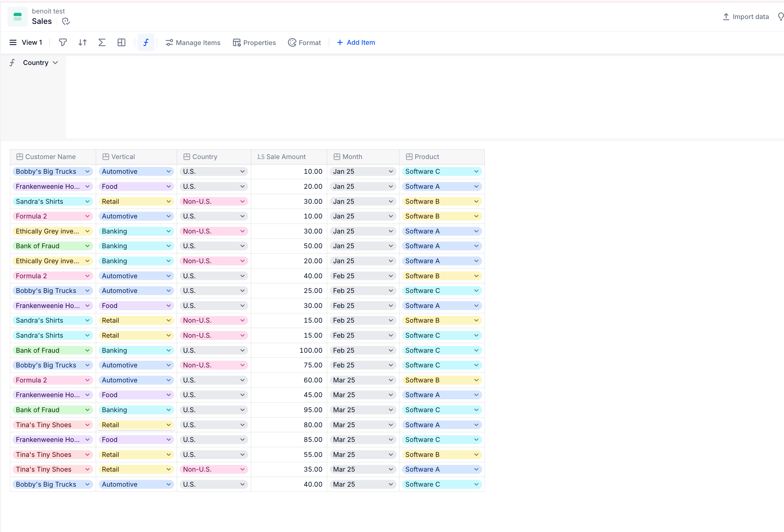Open customer dropdown in the 10.00 Software C row

53,172
